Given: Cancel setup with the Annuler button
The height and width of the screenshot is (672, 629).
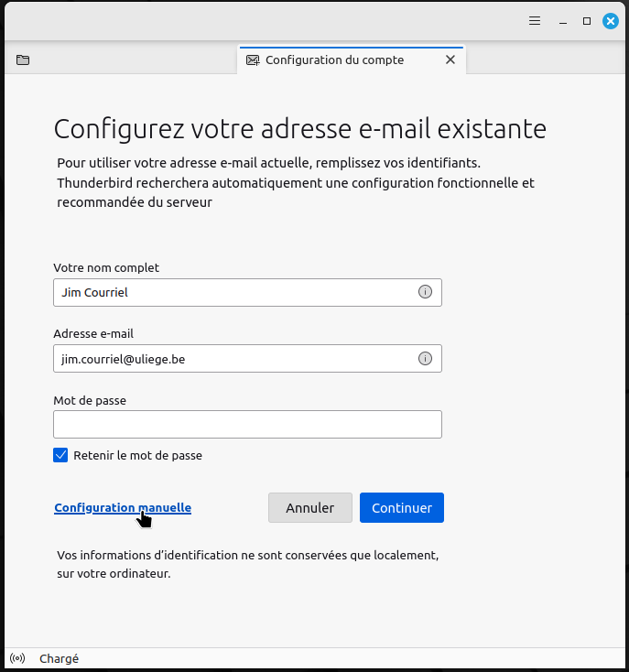Looking at the screenshot, I should pos(309,507).
